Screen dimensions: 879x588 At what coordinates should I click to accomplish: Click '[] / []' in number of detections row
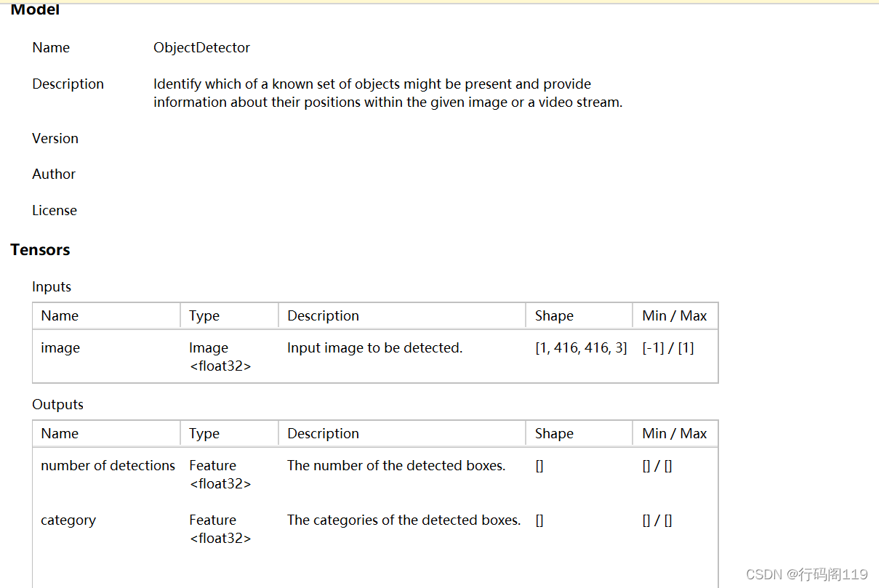coord(657,466)
